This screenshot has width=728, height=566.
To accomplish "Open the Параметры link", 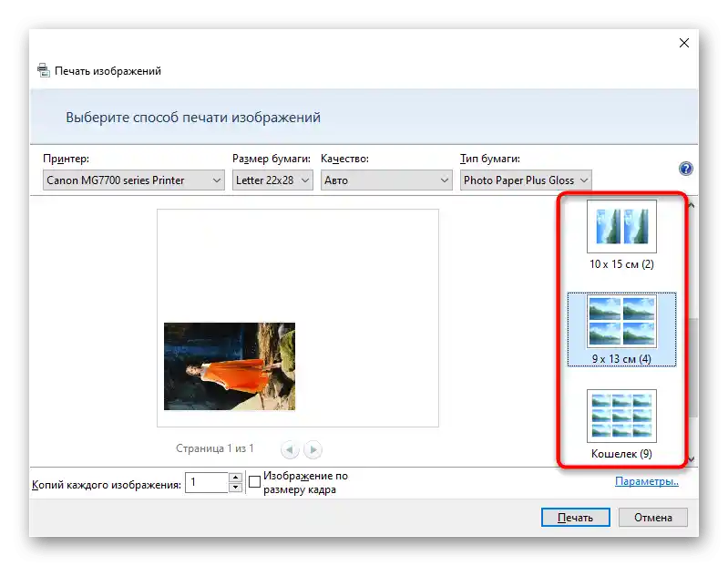I will click(x=646, y=481).
